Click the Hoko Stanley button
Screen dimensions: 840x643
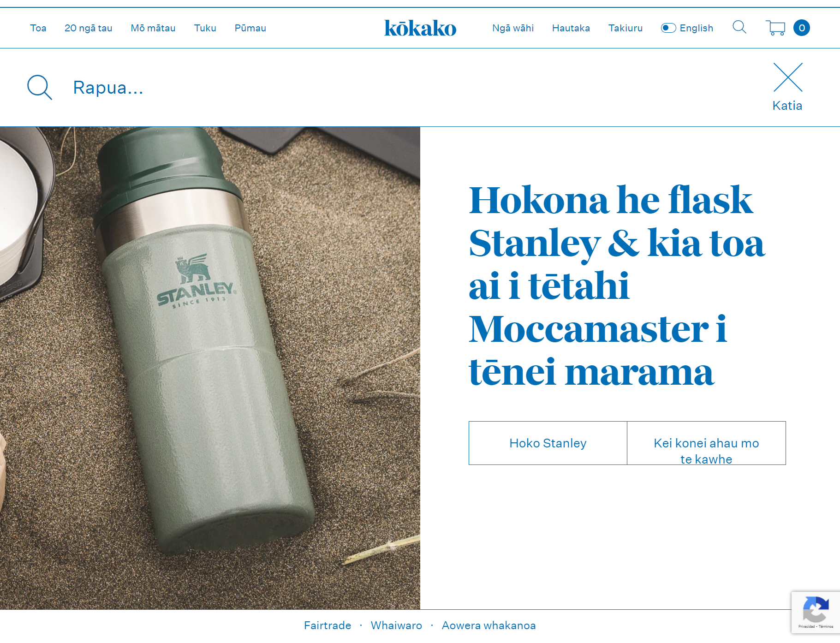pyautogui.click(x=548, y=443)
